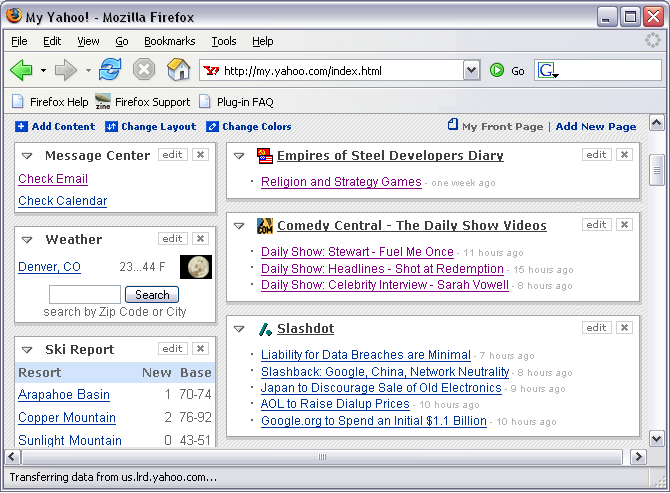670x493 pixels.
Task: Open the Tools menu
Action: click(224, 41)
